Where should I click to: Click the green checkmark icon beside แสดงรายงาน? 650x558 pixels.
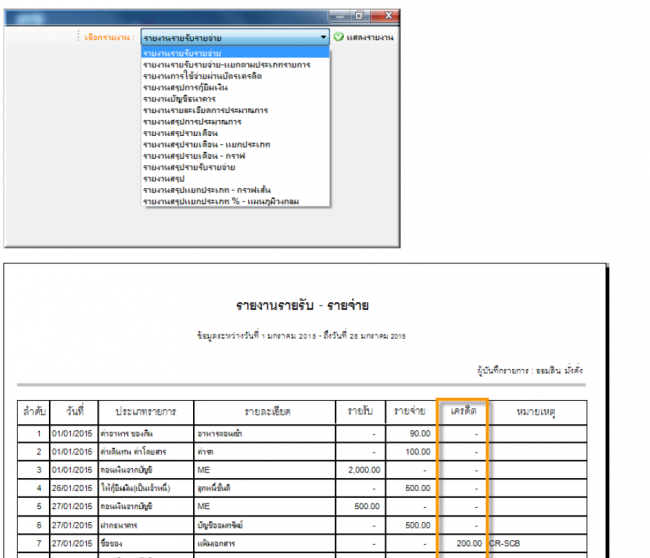pyautogui.click(x=339, y=37)
